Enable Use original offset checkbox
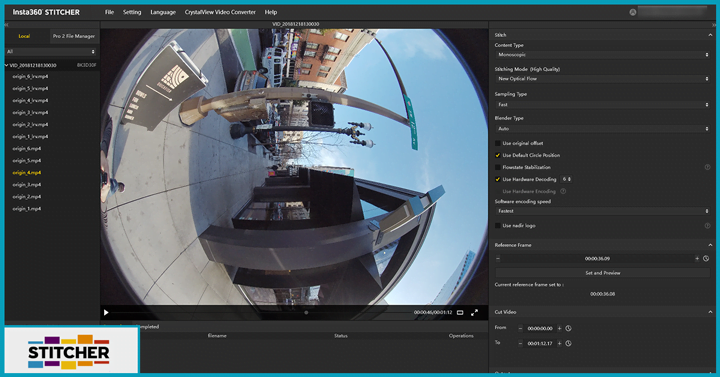Image resolution: width=720 pixels, height=377 pixels. pos(498,143)
